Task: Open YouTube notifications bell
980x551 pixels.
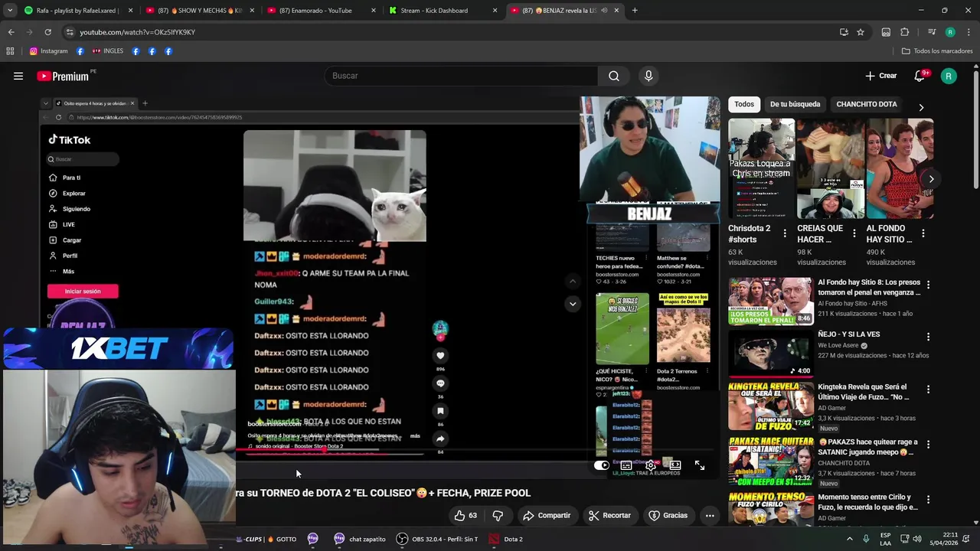Action: (920, 76)
